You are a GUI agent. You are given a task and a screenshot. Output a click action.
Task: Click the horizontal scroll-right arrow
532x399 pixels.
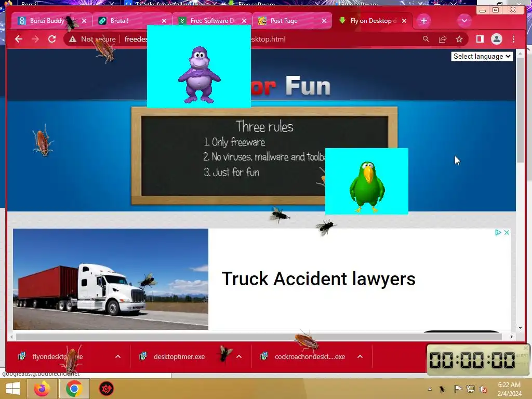[512, 337]
